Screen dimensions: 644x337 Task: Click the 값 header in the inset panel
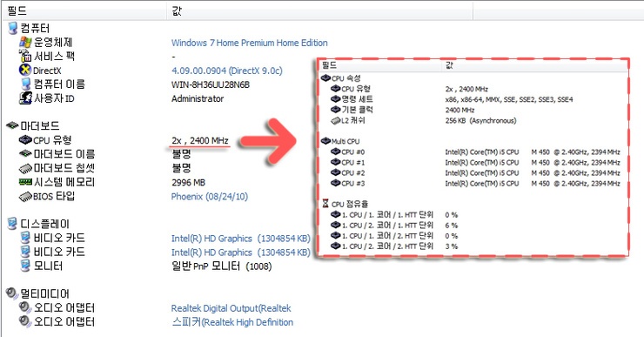[x=535, y=65]
